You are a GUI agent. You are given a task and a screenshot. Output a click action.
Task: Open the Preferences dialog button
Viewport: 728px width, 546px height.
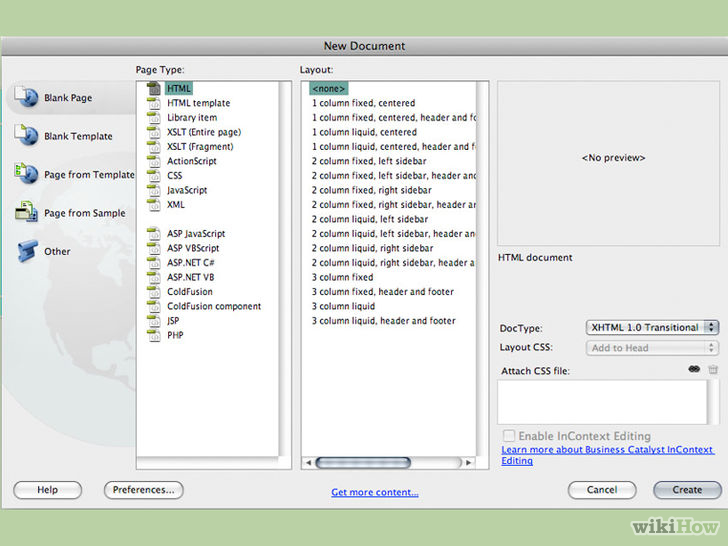pyautogui.click(x=143, y=490)
